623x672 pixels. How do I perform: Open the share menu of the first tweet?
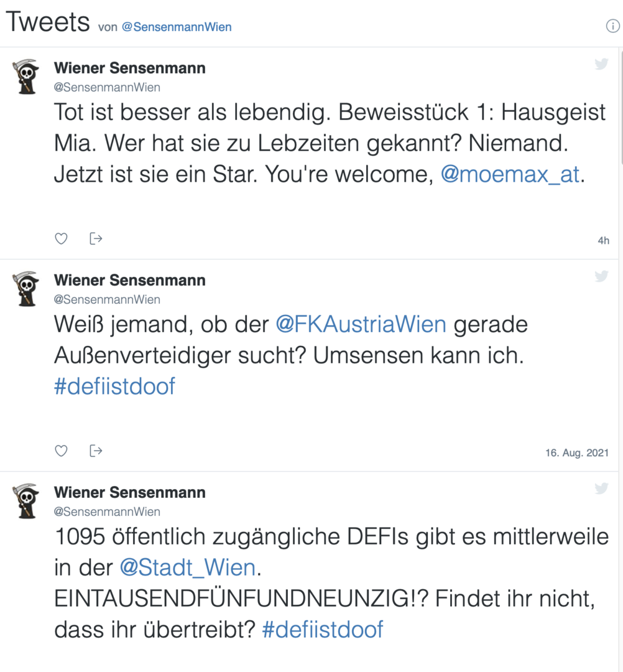(x=96, y=238)
